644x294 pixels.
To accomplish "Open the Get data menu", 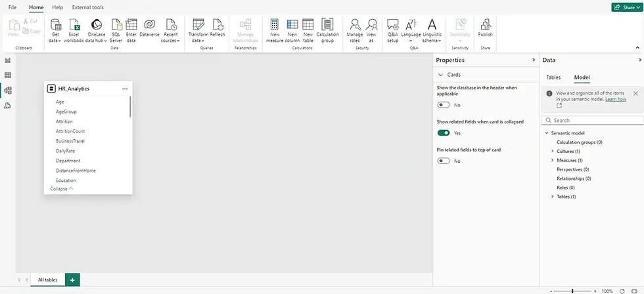I will [55, 31].
